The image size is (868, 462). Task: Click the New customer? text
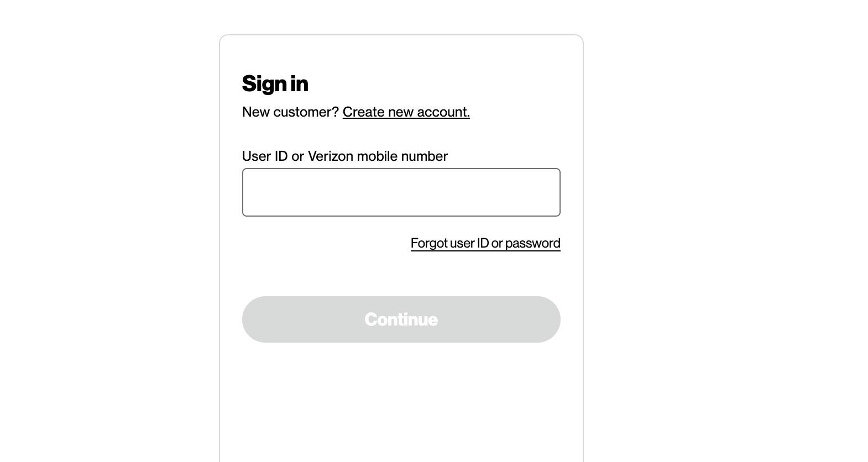point(290,112)
